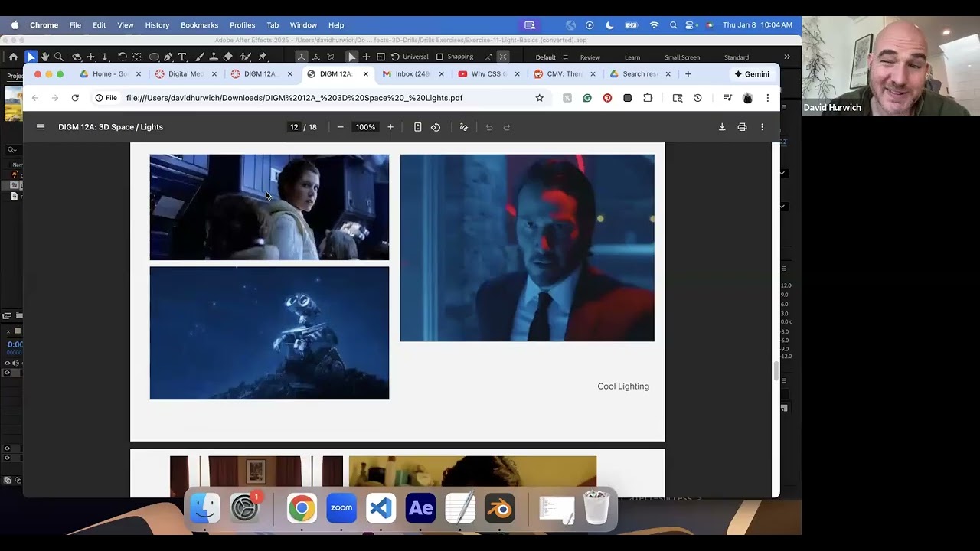Click the Wi-Fi icon in menu bar
The height and width of the screenshot is (551, 980).
[654, 25]
